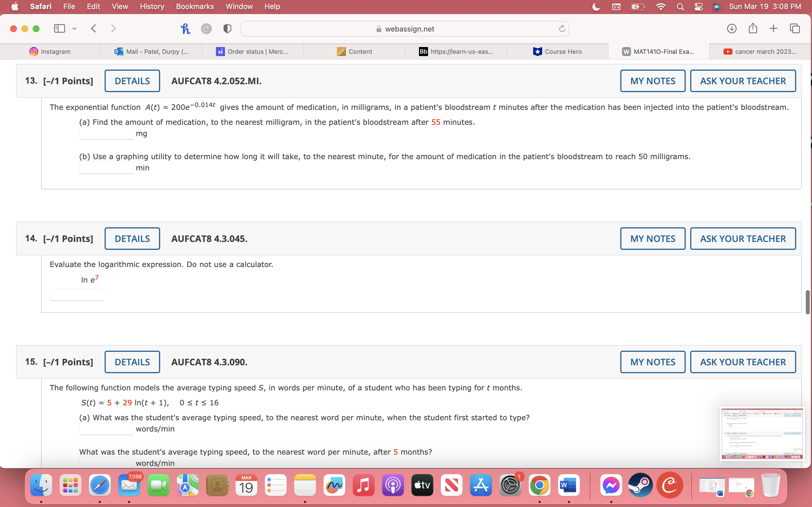812x507 pixels.
Task: Open the Downloads icon in Safari toolbar
Action: click(x=731, y=28)
